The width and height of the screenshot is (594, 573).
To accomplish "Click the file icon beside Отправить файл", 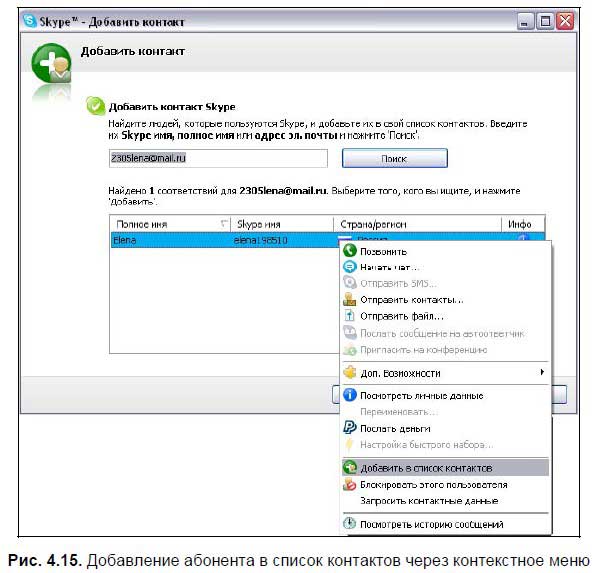I will [x=350, y=315].
